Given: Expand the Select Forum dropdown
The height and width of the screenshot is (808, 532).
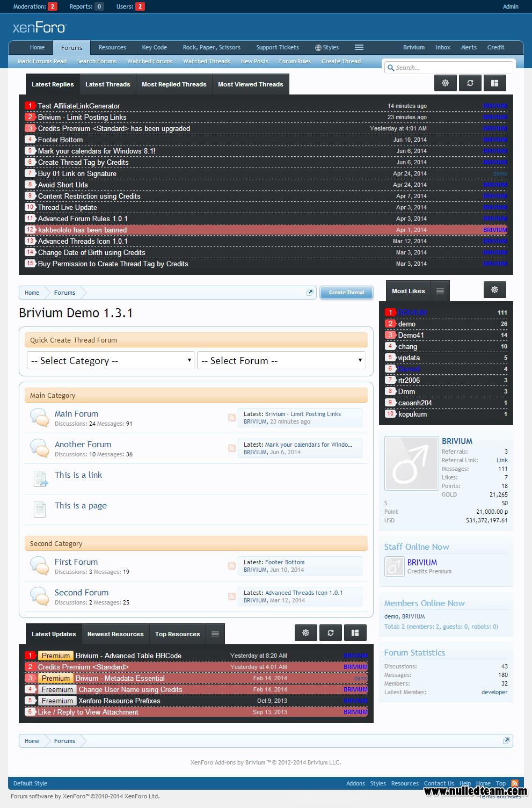Looking at the screenshot, I should (281, 361).
